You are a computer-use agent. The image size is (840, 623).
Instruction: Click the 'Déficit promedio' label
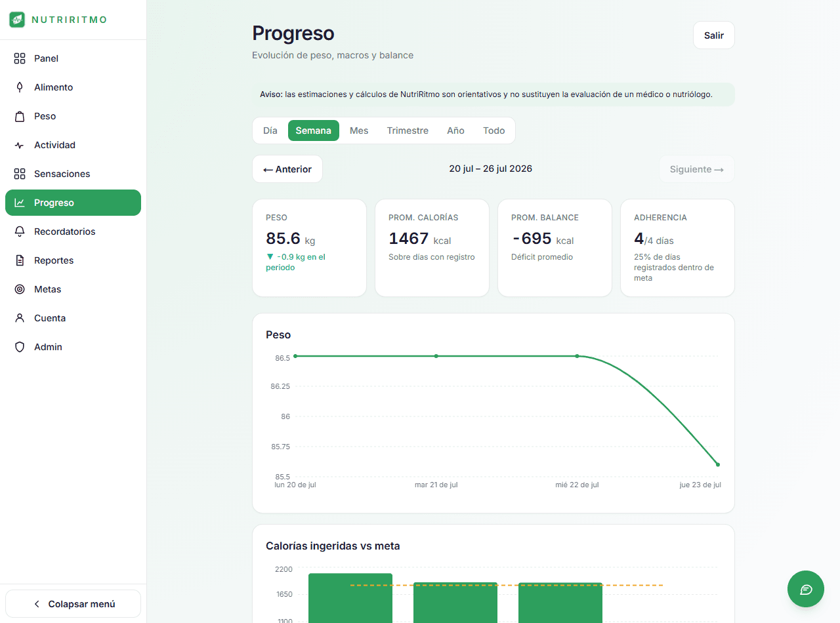[542, 257]
